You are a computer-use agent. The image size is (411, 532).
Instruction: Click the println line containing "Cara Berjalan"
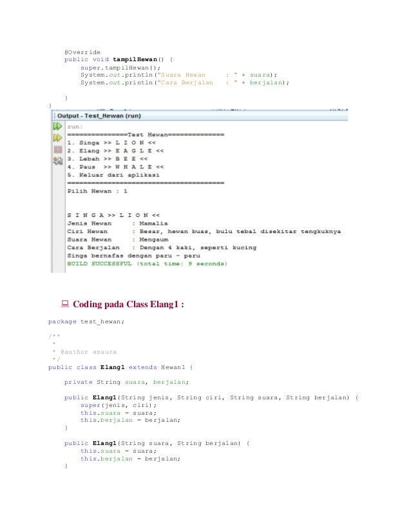point(185,83)
